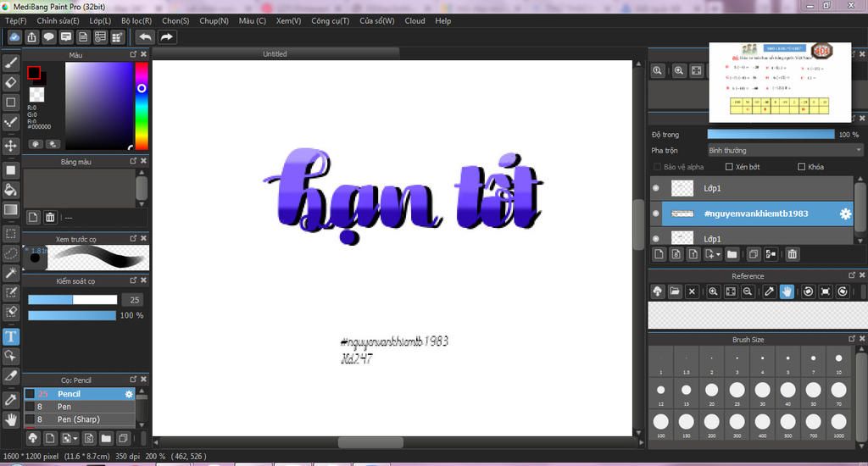Zoom in on the Reference panel image
This screenshot has height=466, width=868.
click(713, 291)
